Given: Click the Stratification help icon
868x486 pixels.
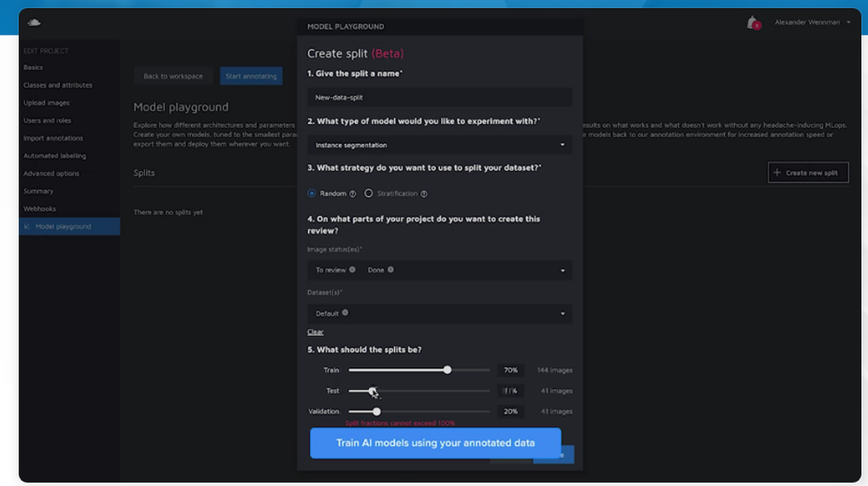Looking at the screenshot, I should pyautogui.click(x=424, y=194).
